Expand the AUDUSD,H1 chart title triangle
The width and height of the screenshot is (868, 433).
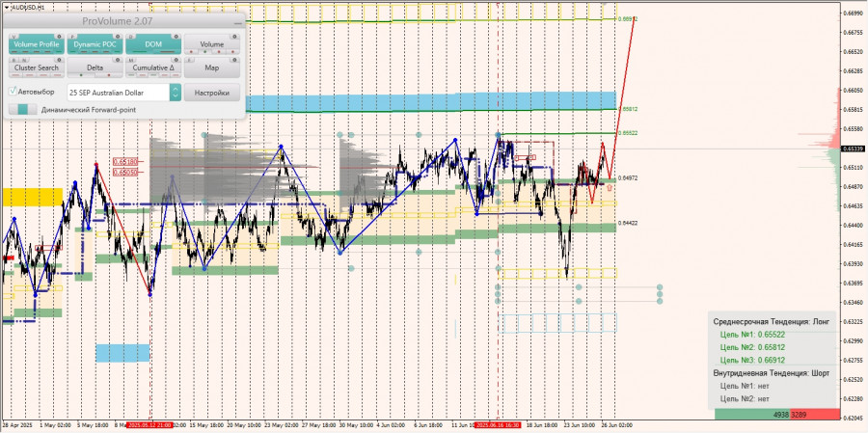tap(6, 7)
